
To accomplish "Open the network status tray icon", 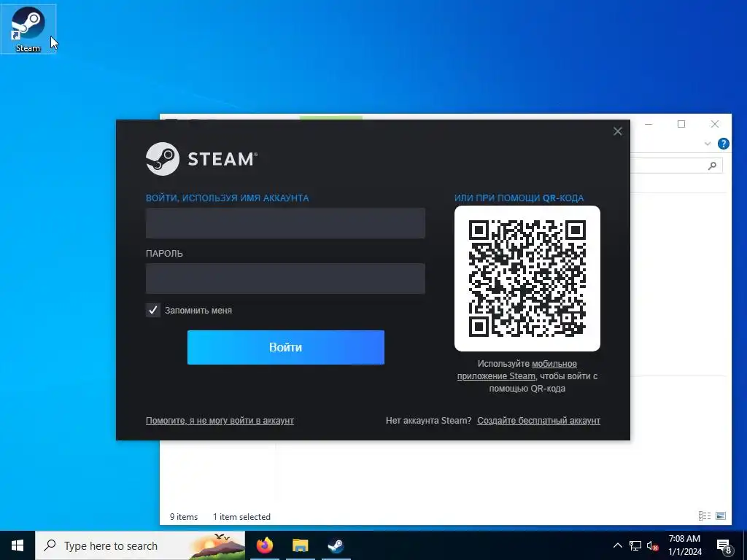I will point(635,545).
